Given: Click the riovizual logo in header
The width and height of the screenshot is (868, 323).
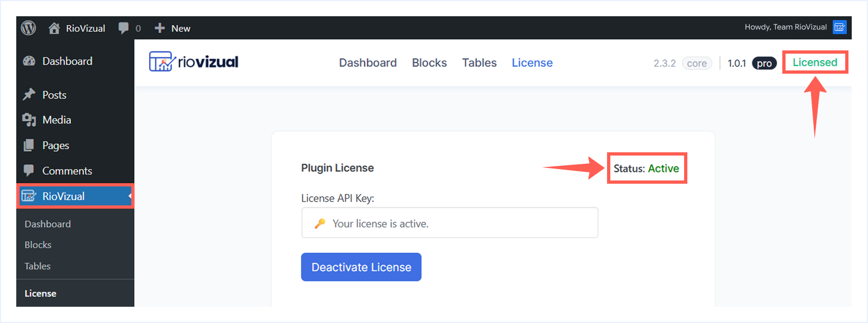Looking at the screenshot, I should coord(194,62).
